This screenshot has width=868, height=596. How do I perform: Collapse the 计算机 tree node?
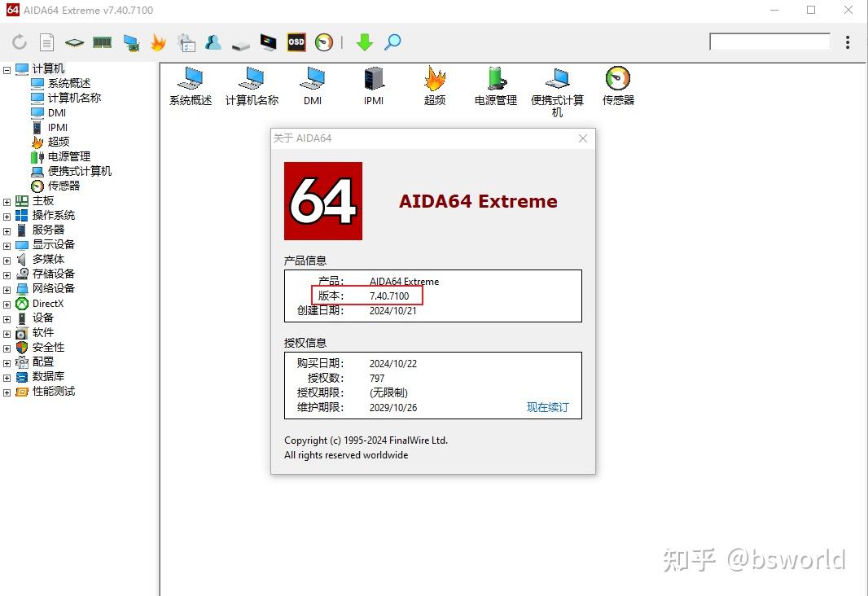pos(7,68)
